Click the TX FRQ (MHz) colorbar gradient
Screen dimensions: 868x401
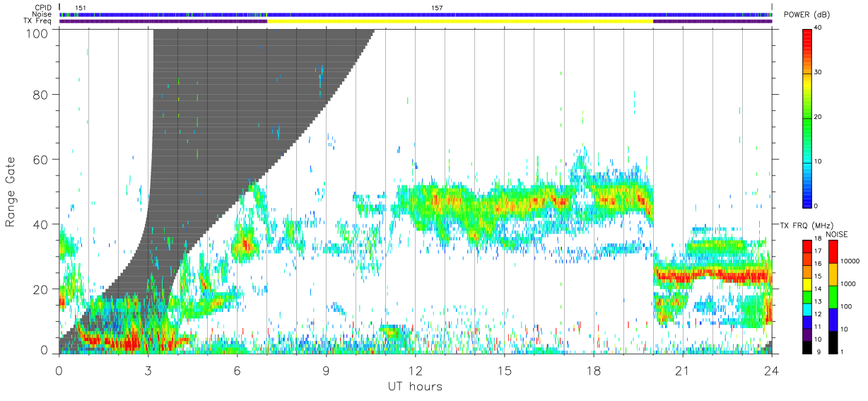point(807,297)
